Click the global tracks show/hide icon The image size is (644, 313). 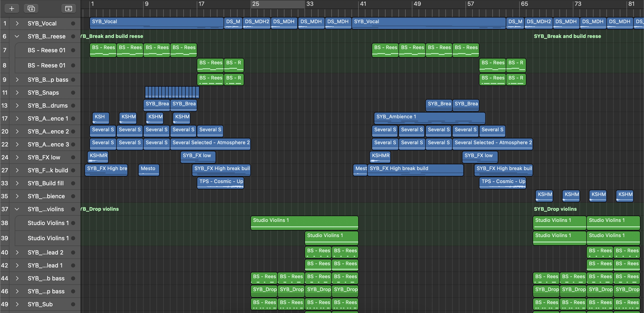point(68,8)
